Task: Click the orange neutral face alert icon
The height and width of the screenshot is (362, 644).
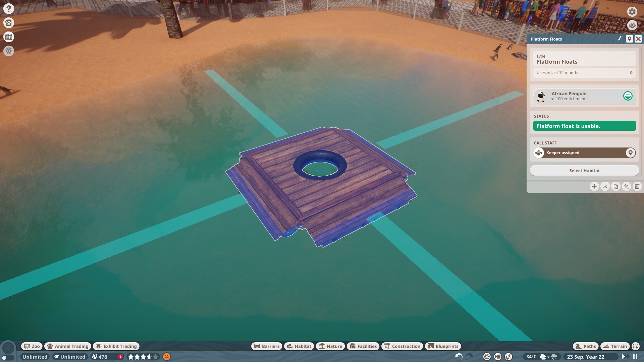Action: click(x=167, y=357)
